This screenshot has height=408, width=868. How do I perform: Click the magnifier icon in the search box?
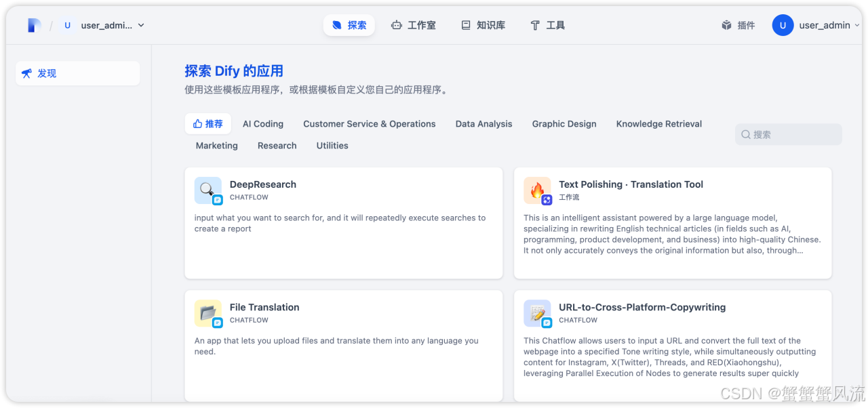click(746, 134)
